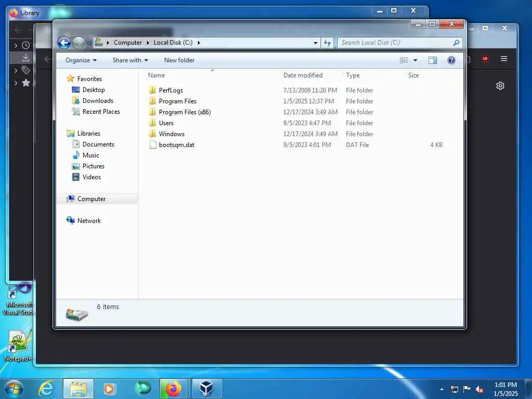Click the search magnifier icon in Explorer
Screen dimensions: 532x399
pyautogui.click(x=456, y=43)
